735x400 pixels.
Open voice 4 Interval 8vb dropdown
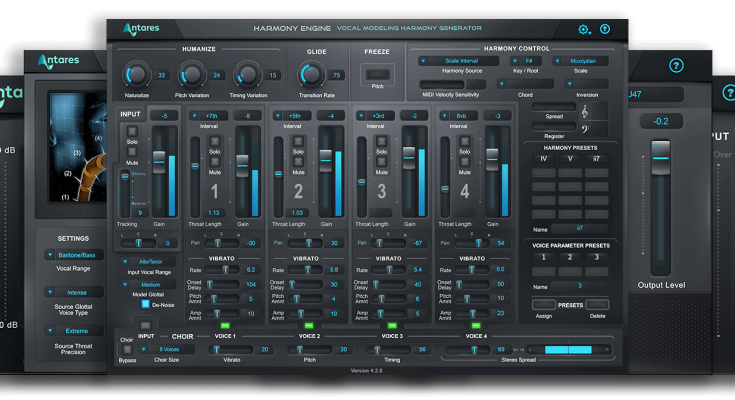point(458,116)
